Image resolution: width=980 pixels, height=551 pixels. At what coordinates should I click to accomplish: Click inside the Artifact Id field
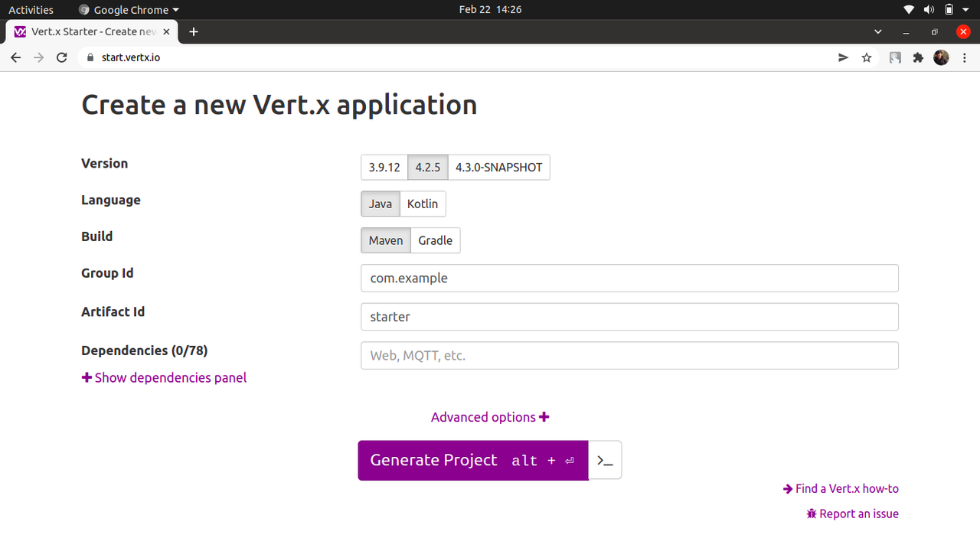(x=629, y=316)
